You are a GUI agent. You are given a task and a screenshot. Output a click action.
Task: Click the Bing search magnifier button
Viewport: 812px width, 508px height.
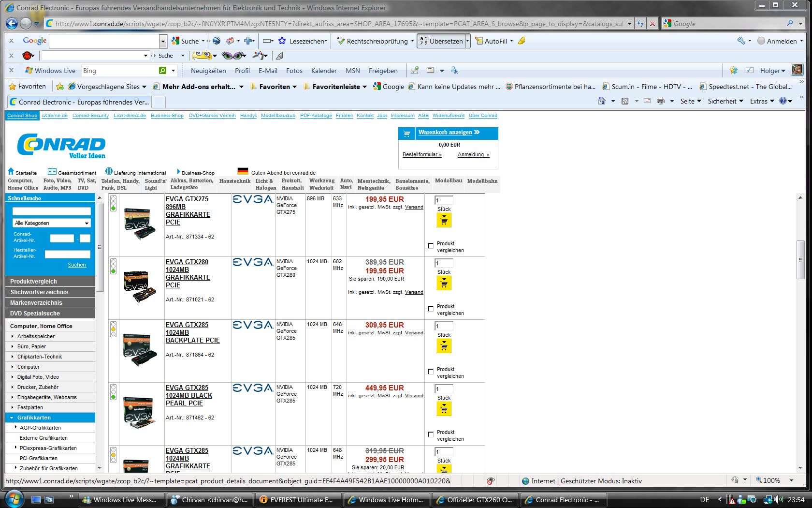[x=163, y=71]
